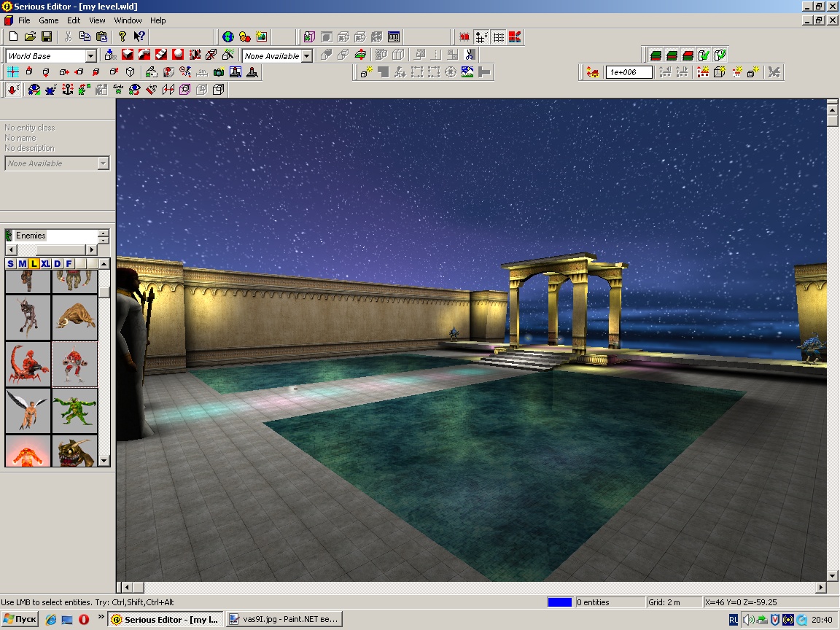This screenshot has width=840, height=630.
Task: Click the first green layers stack icon
Action: (x=656, y=55)
